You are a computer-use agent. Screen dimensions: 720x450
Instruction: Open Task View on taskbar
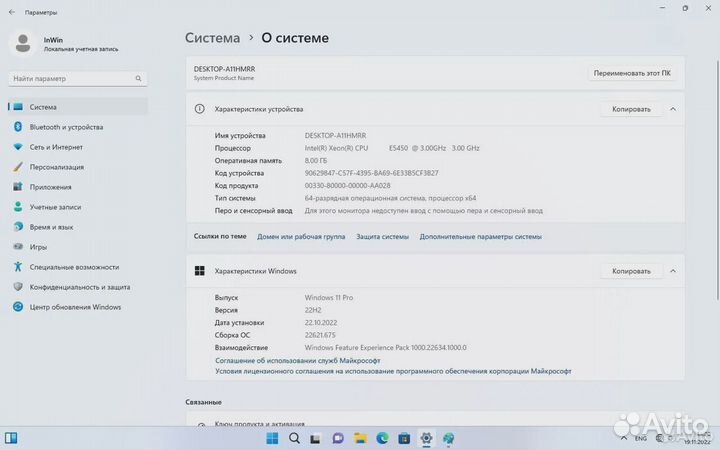click(315, 439)
